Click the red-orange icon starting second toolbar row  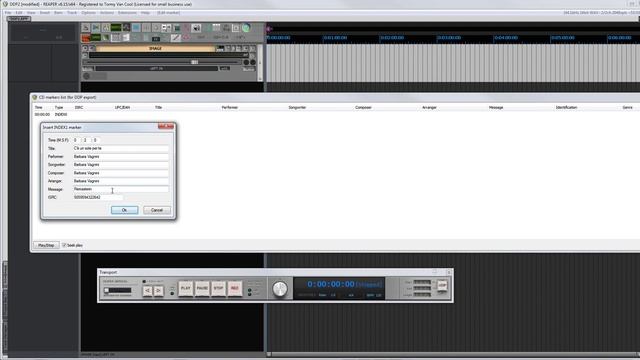(86, 38)
